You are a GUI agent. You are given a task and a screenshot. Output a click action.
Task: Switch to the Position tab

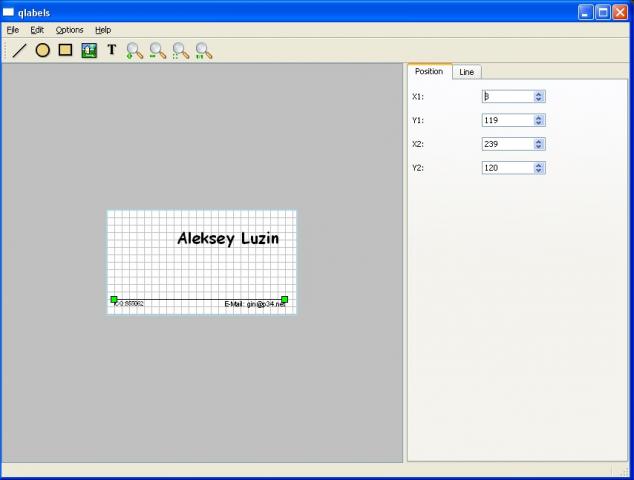pyautogui.click(x=429, y=72)
